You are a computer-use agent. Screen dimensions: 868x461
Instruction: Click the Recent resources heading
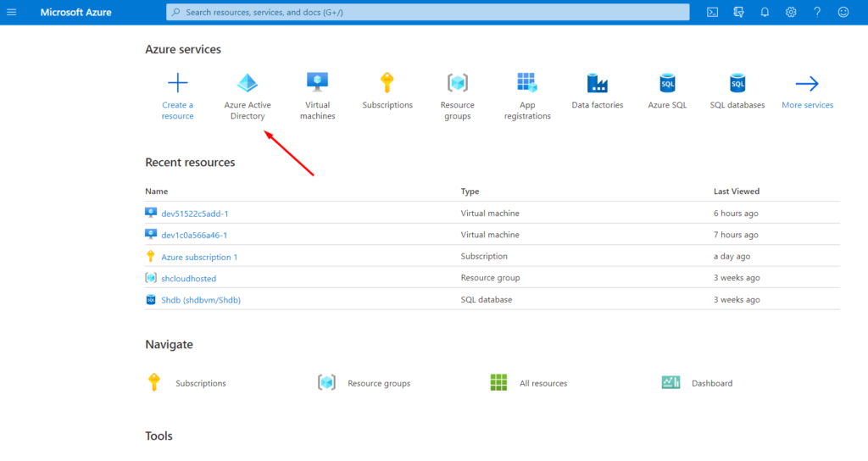[x=190, y=162]
